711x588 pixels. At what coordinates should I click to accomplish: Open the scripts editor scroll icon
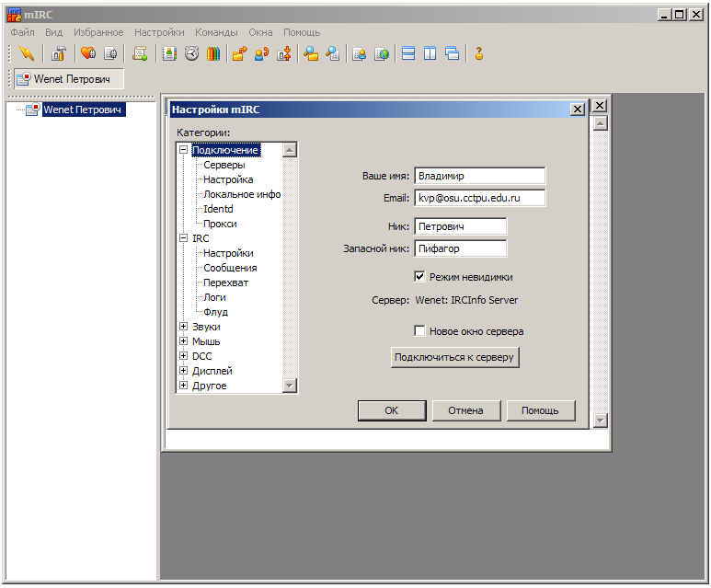tap(140, 53)
